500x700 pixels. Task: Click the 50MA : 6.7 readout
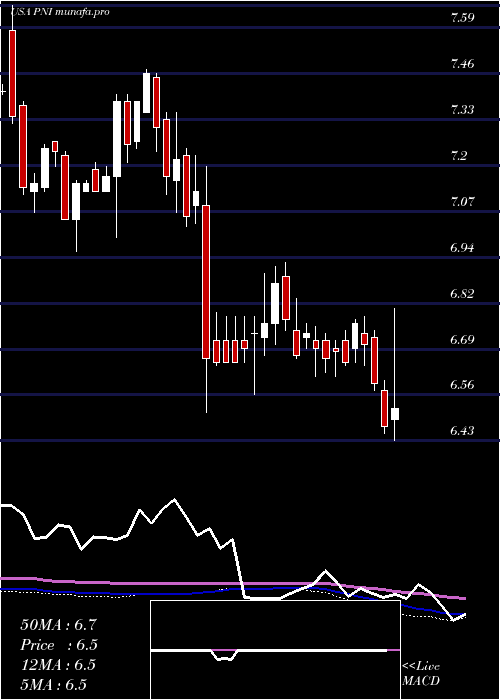(58, 625)
